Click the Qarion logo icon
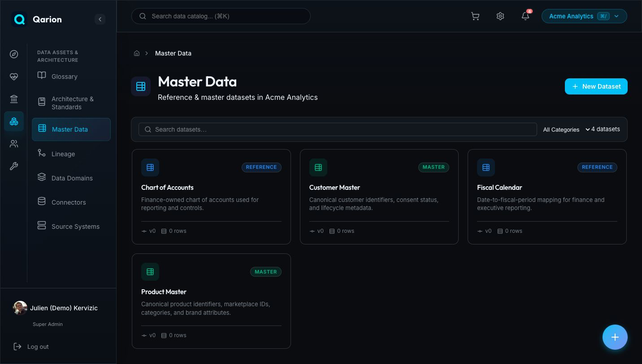Screen dimensions: 642x364 [19, 19]
